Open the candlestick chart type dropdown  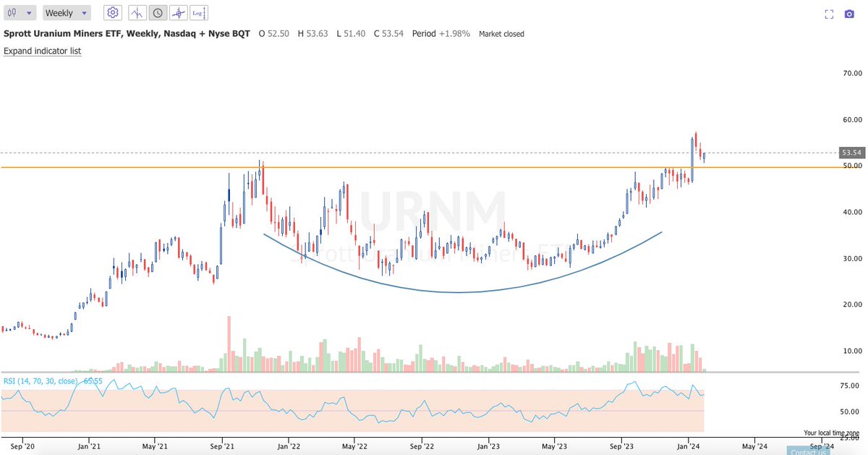pyautogui.click(x=20, y=13)
